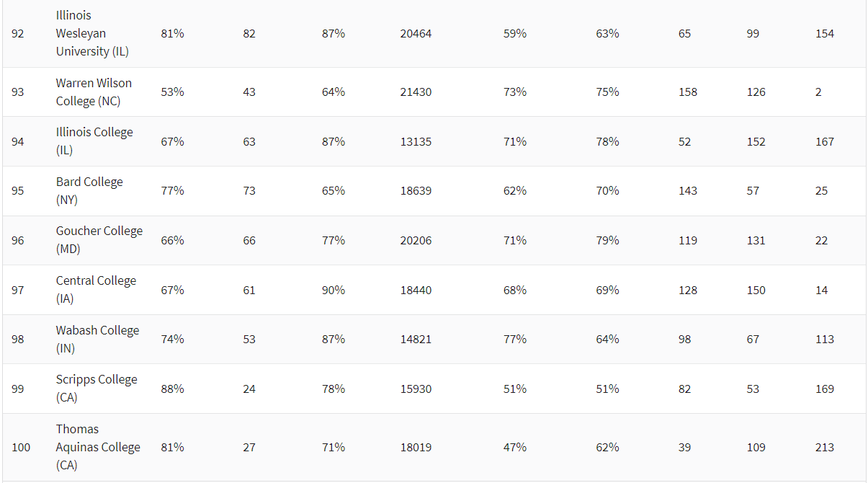Click the value 20464 in the table

416,34
